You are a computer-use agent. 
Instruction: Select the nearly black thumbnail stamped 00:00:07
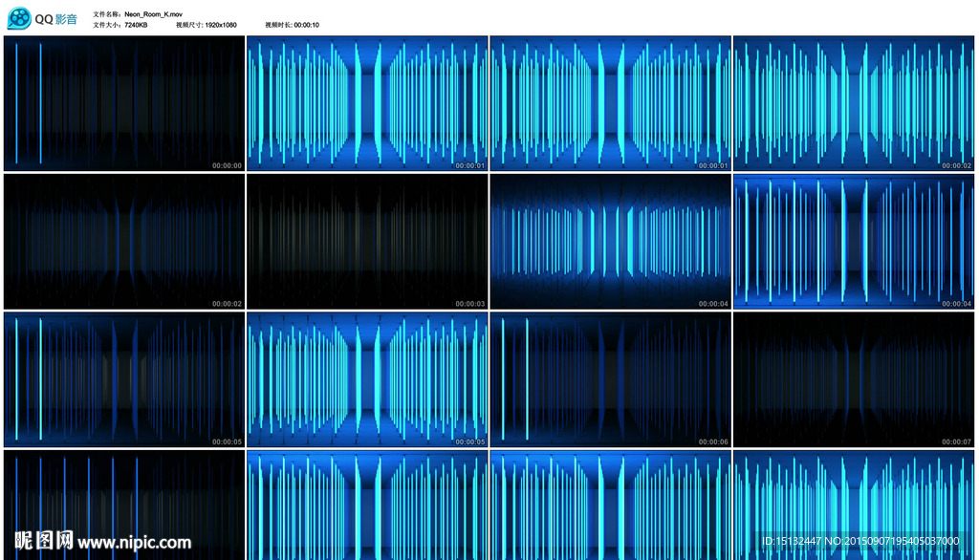pos(854,378)
